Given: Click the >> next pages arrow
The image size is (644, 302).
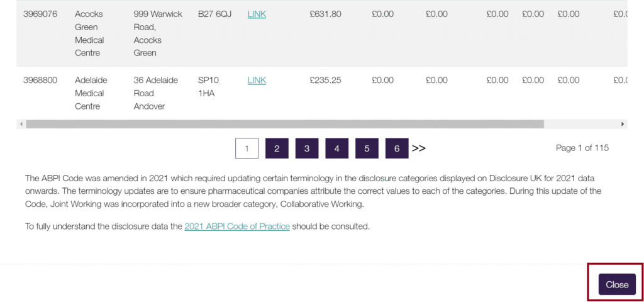Looking at the screenshot, I should coord(418,148).
